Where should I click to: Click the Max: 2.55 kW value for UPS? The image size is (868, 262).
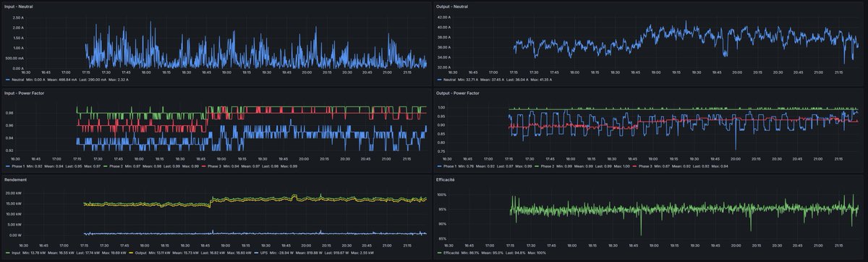click(x=362, y=253)
